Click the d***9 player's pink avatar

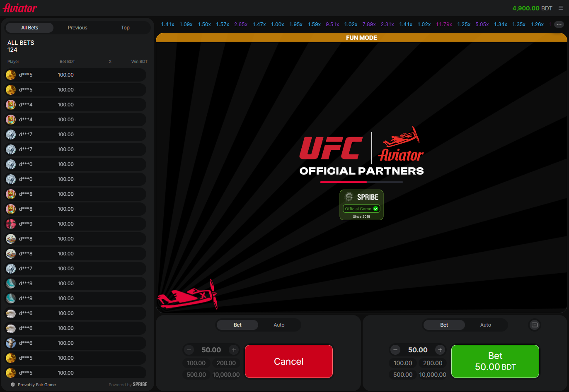11,224
